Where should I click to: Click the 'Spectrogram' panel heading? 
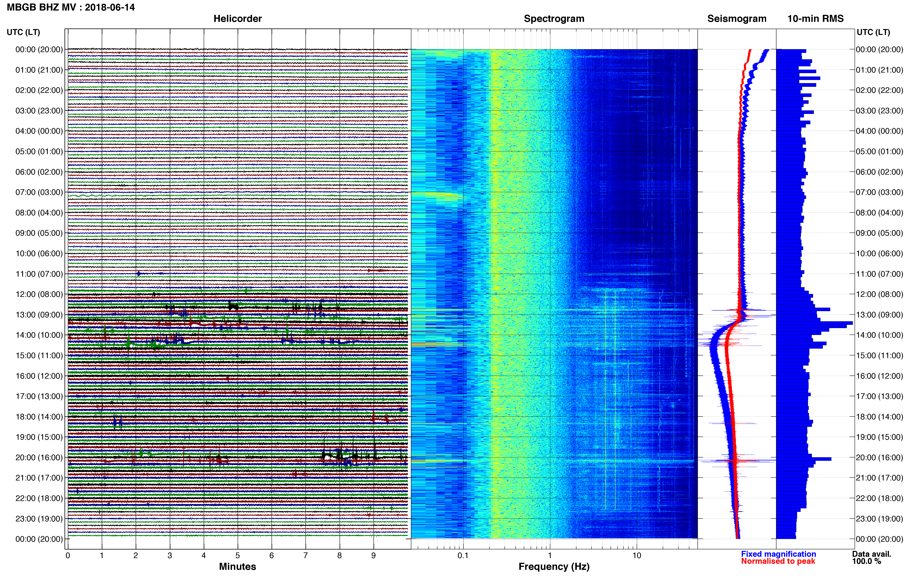554,19
